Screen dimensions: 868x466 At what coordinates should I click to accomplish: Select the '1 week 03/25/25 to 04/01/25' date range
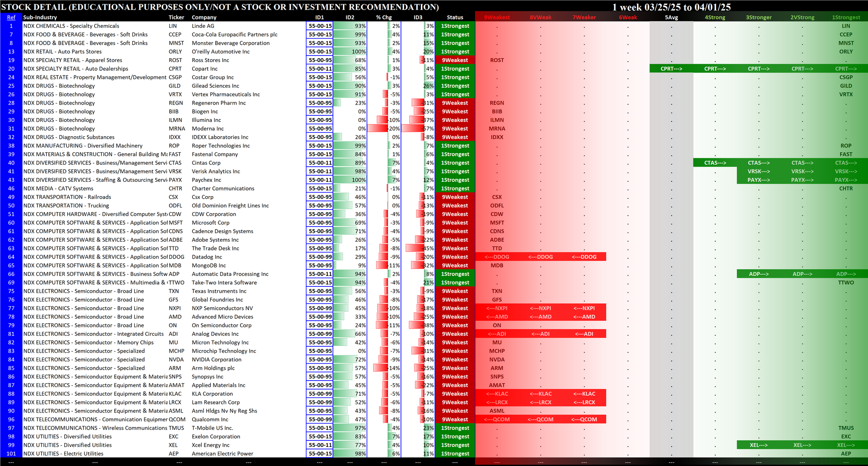pos(671,7)
